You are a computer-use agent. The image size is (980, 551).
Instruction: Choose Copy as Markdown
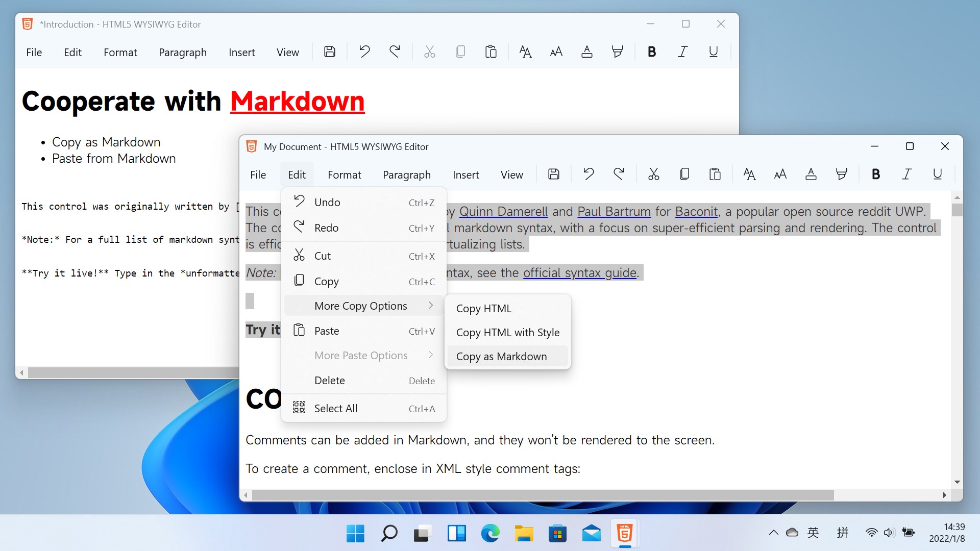(x=501, y=356)
